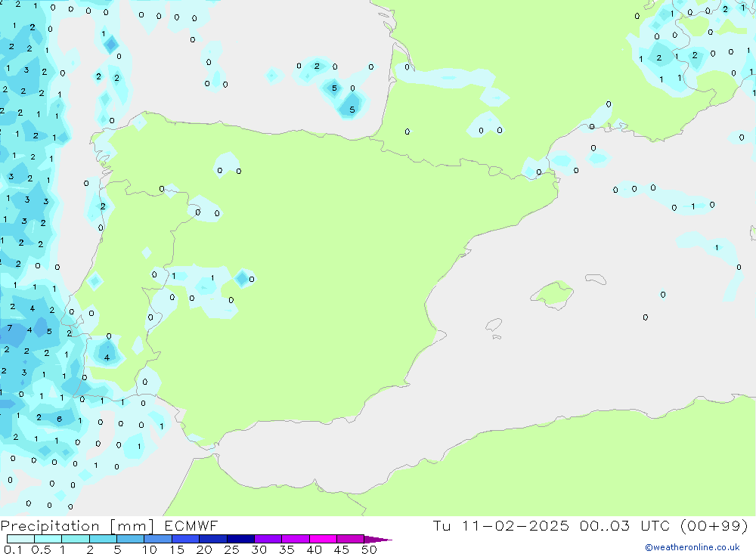Click the Mallorca island on the map
This screenshot has width=756, height=554.
(x=553, y=293)
